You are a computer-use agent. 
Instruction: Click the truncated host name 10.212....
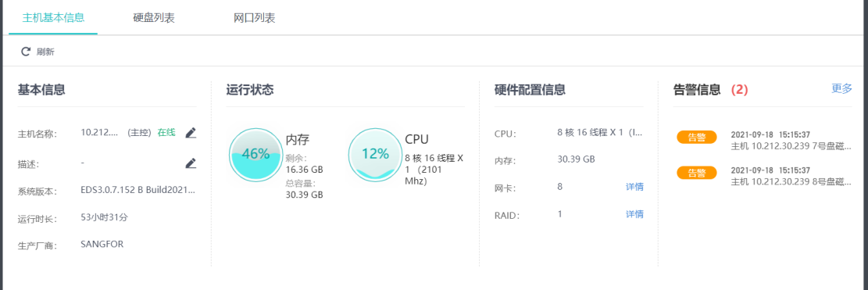99,132
